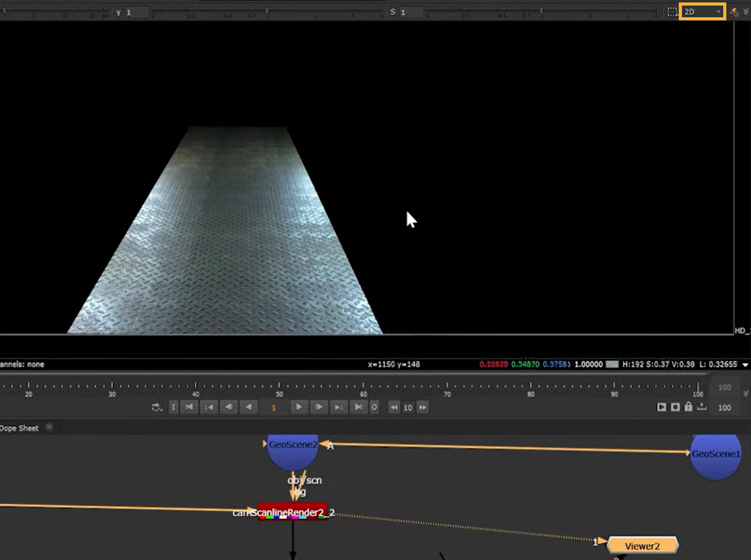Select the ScanlineRender2_2 node
This screenshot has height=560, width=751.
pos(293,512)
